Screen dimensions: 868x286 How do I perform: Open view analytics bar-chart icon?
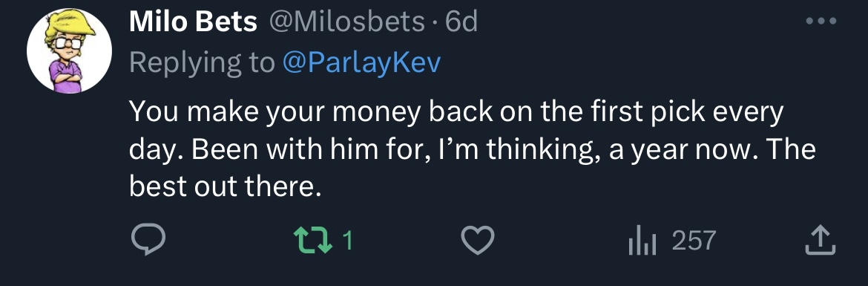[642, 241]
